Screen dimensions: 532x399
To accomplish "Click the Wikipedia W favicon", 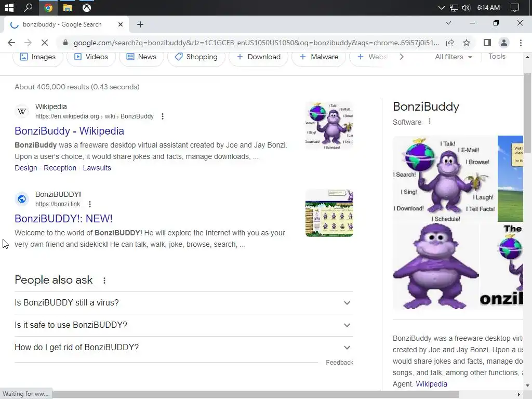I will coord(22,111).
